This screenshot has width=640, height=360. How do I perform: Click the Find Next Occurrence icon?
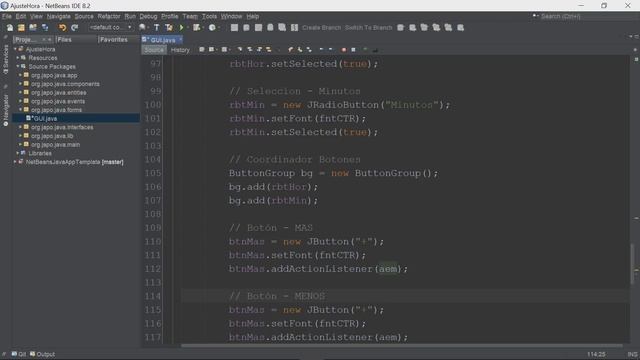click(x=259, y=50)
